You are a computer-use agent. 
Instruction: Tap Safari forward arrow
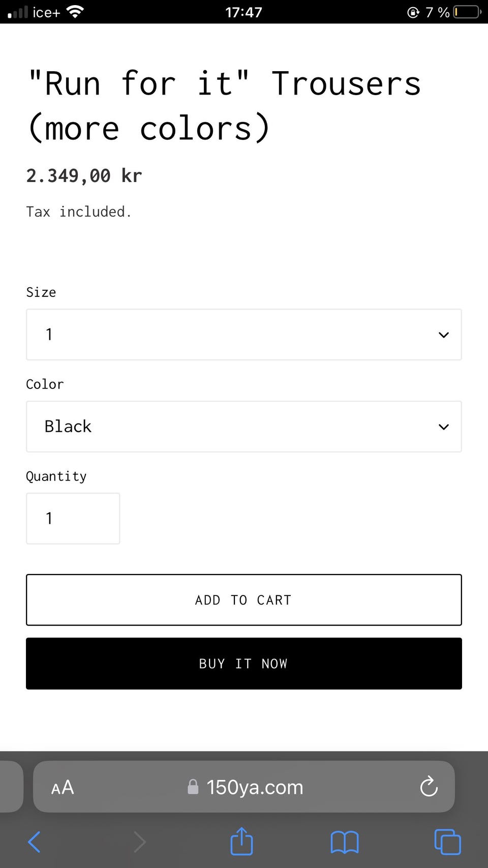click(x=140, y=842)
